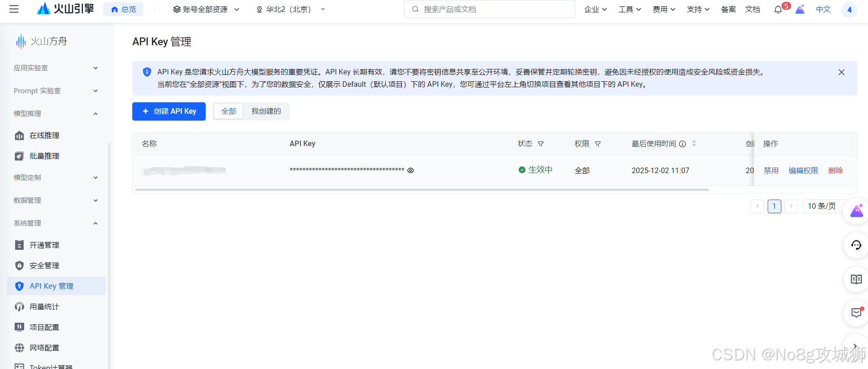Expand the 应用实验室 sidebar section
This screenshot has height=369, width=868.
pyautogui.click(x=56, y=68)
